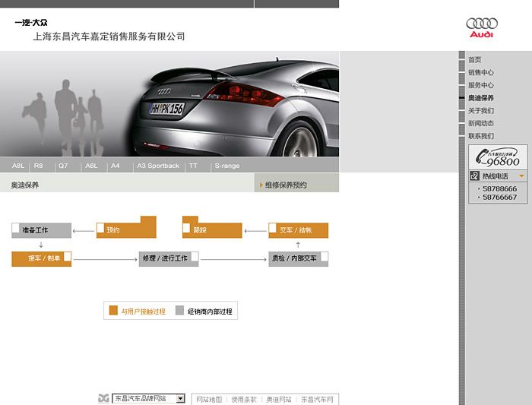Open the 维修保养预约 link
The width and height of the screenshot is (532, 405).
[286, 185]
